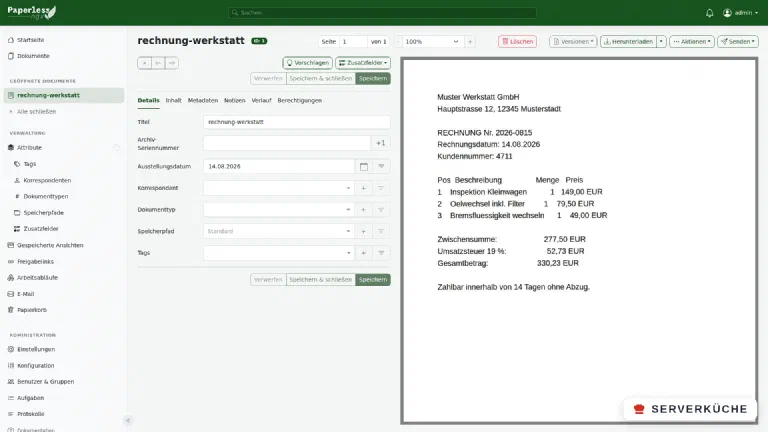Open the Papierkorb
This screenshot has width=768, height=432.
pyautogui.click(x=32, y=310)
